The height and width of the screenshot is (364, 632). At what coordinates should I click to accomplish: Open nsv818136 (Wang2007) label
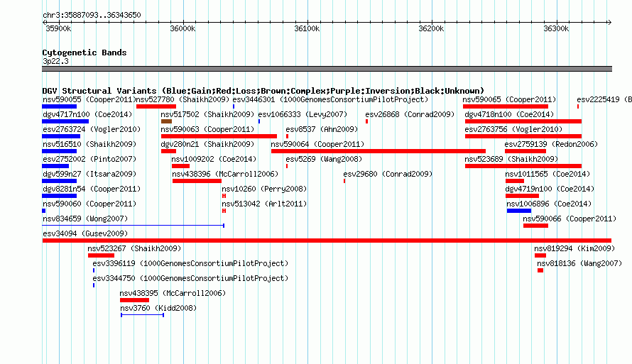coord(579,263)
